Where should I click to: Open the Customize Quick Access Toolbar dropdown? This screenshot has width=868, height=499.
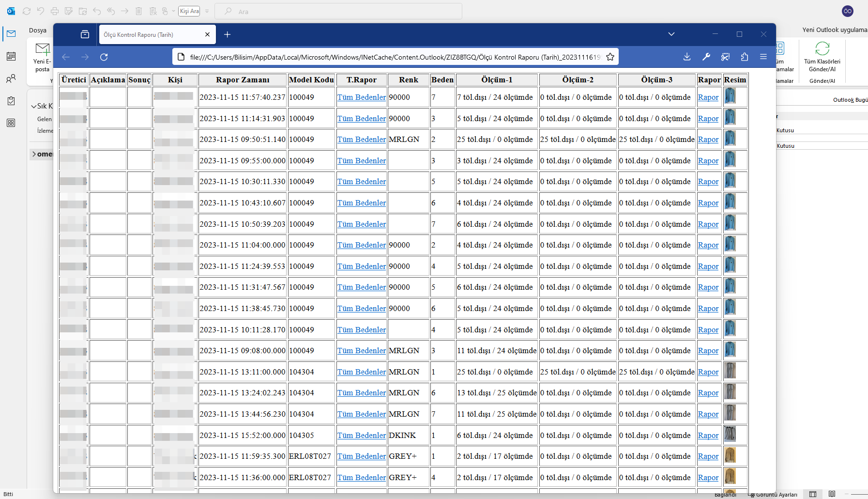207,11
